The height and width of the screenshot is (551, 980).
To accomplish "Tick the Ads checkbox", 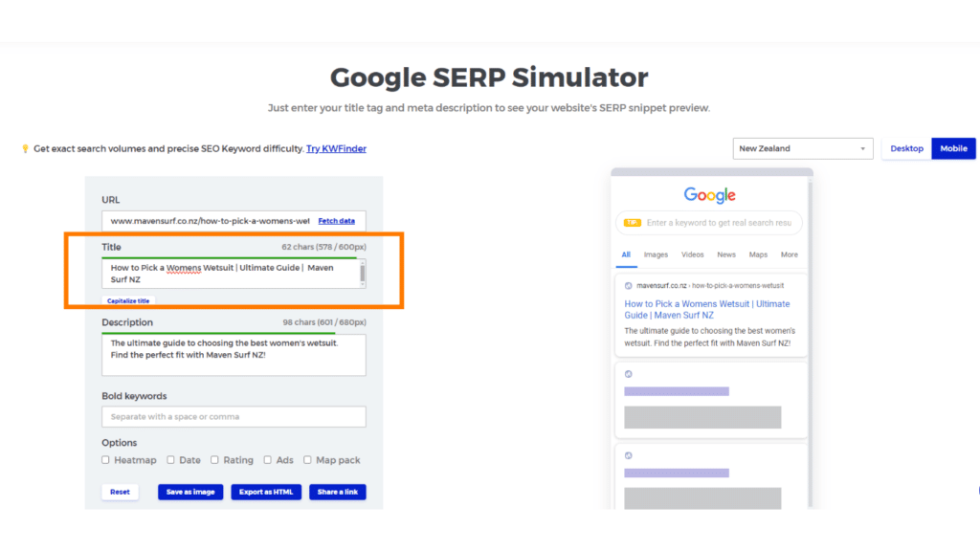I will 268,460.
